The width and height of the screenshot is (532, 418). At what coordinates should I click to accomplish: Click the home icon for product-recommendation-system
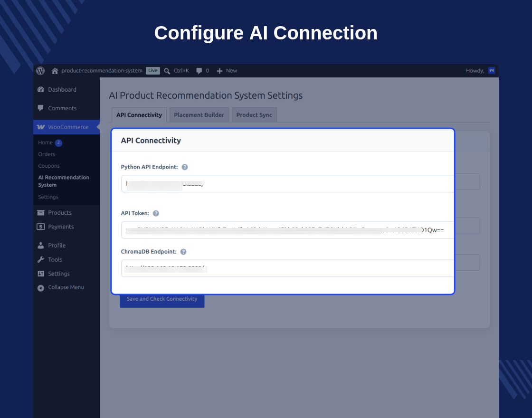tap(55, 71)
